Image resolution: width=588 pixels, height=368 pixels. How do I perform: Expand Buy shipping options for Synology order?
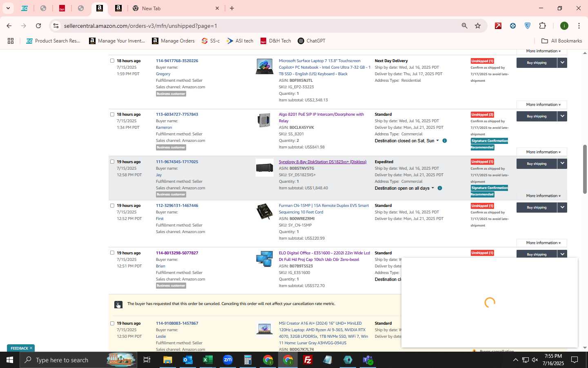[x=562, y=164]
